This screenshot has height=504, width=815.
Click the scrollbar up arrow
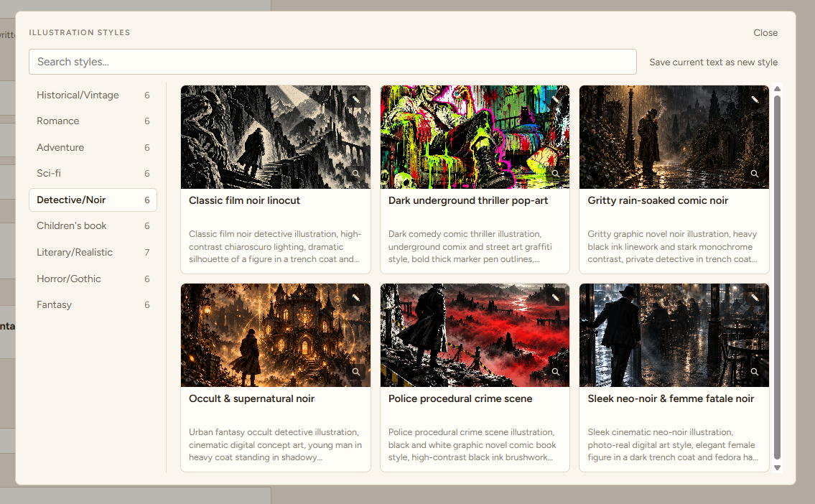(778, 89)
